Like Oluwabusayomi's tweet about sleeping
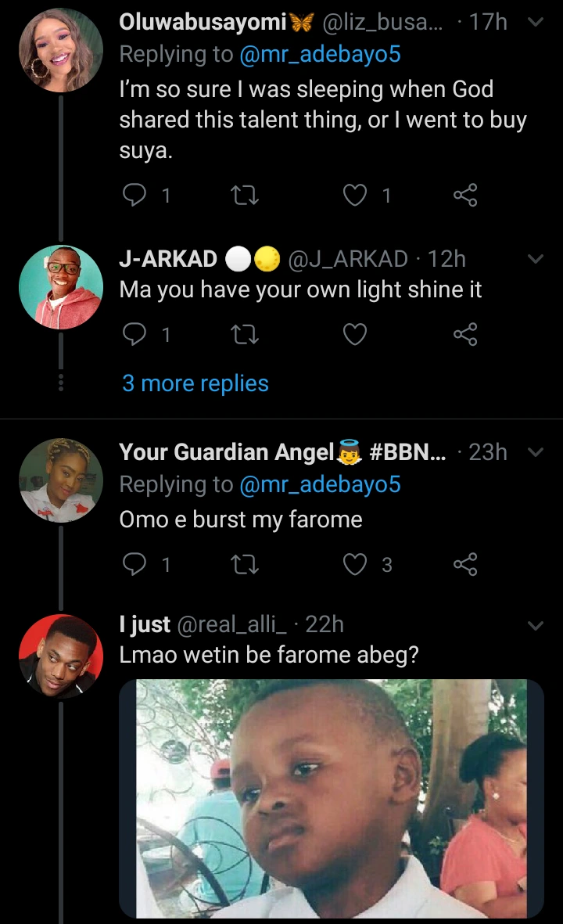This screenshot has height=924, width=563. coord(356,196)
